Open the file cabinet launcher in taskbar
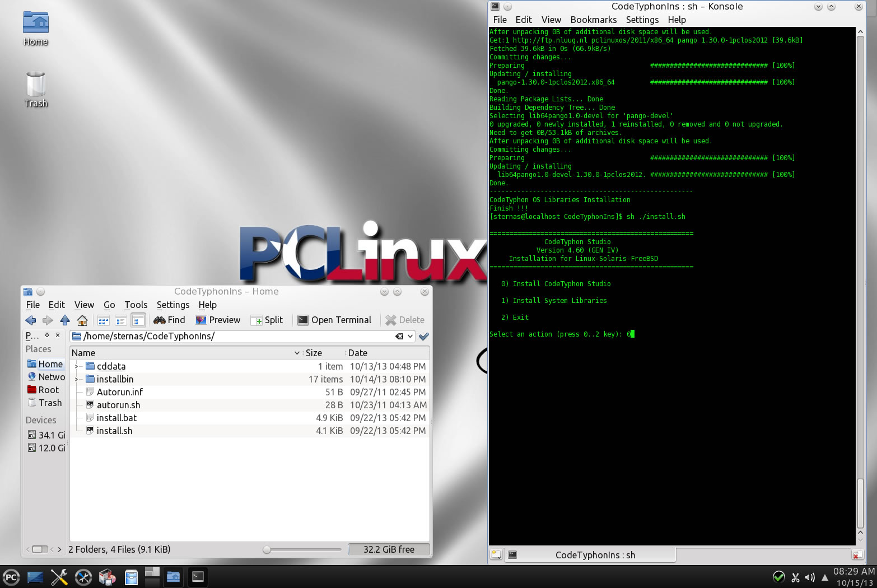This screenshot has height=588, width=877. 131,577
